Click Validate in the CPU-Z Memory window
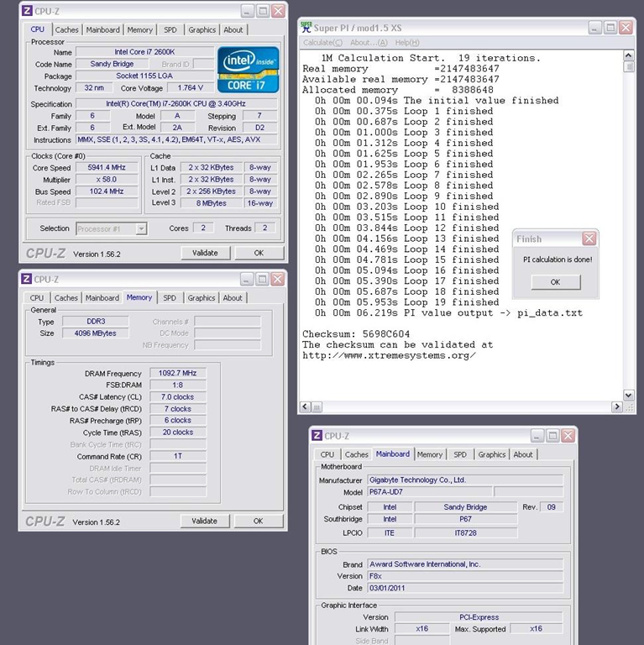The height and width of the screenshot is (645, 644). (x=204, y=521)
